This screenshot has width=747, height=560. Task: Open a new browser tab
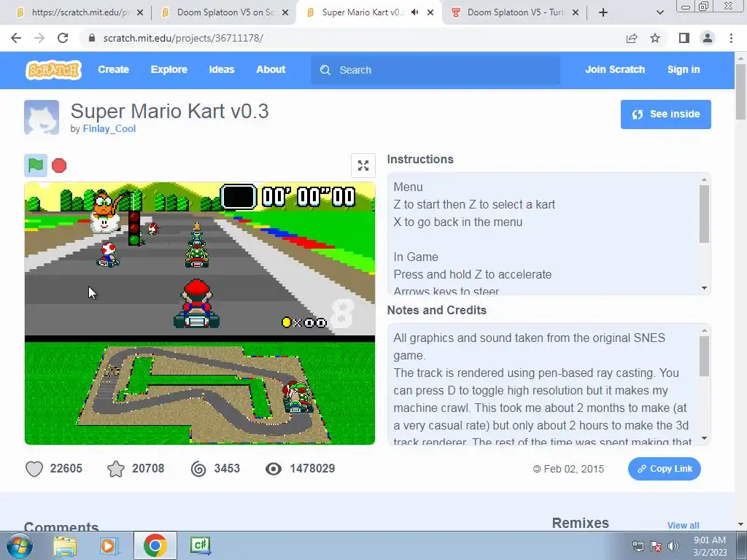pos(603,12)
